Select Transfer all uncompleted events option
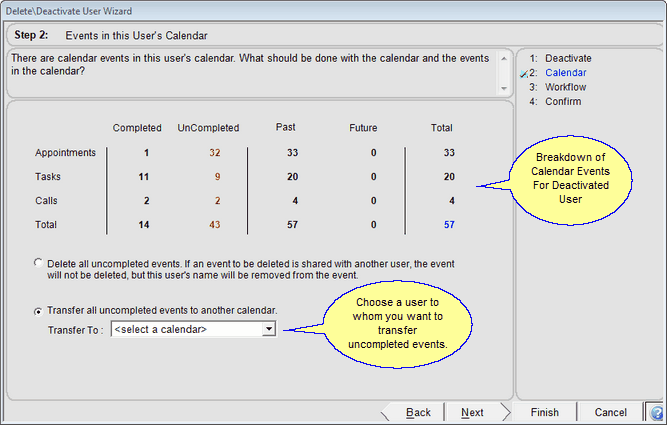This screenshot has height=425, width=667. tap(38, 311)
